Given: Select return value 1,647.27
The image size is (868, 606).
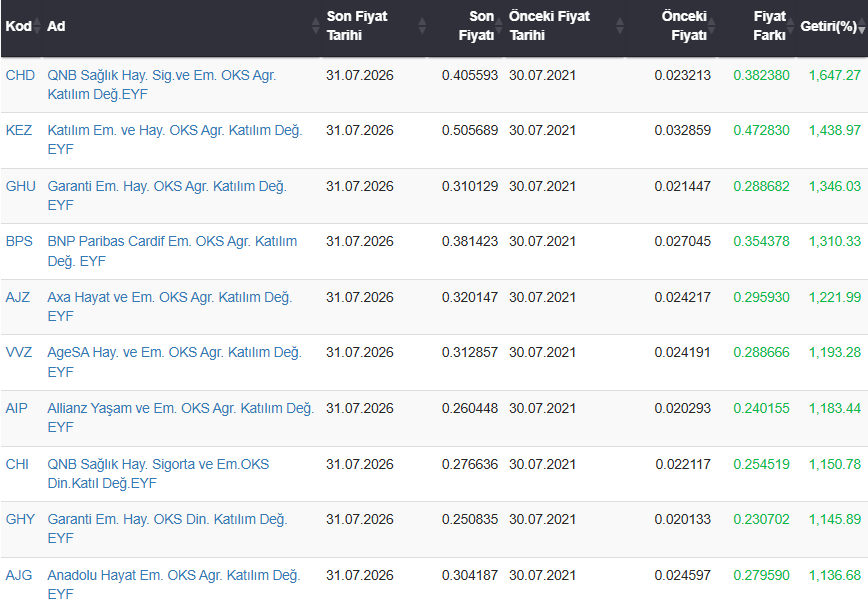Looking at the screenshot, I should 835,75.
